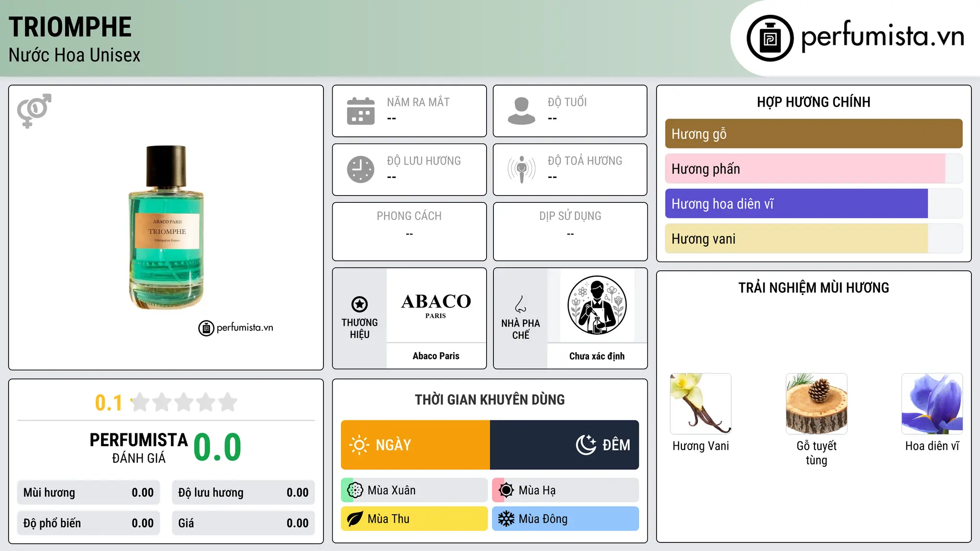The height and width of the screenshot is (551, 980).
Task: Click the Thời gian khuyên dùng heading
Action: 490,400
